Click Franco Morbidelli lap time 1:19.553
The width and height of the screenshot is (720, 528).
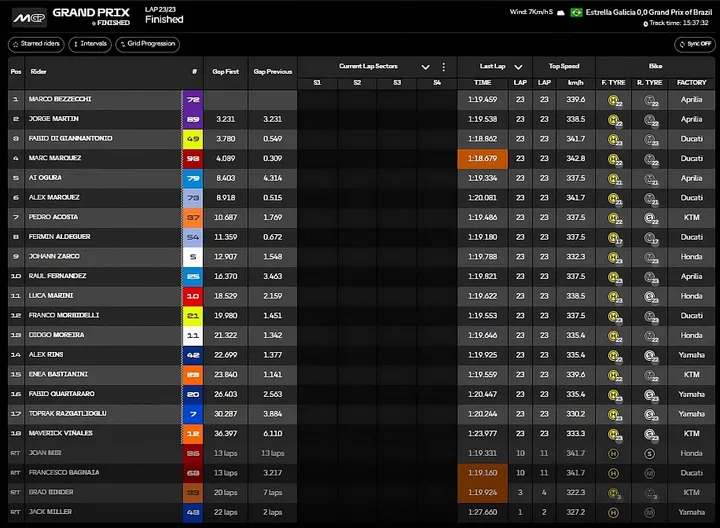pos(483,316)
